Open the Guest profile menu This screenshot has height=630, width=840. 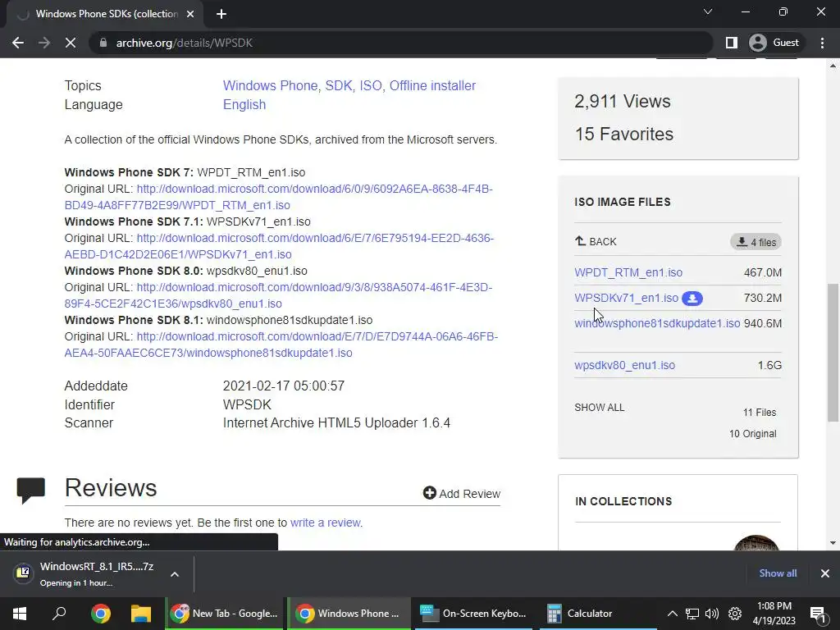[x=774, y=43]
